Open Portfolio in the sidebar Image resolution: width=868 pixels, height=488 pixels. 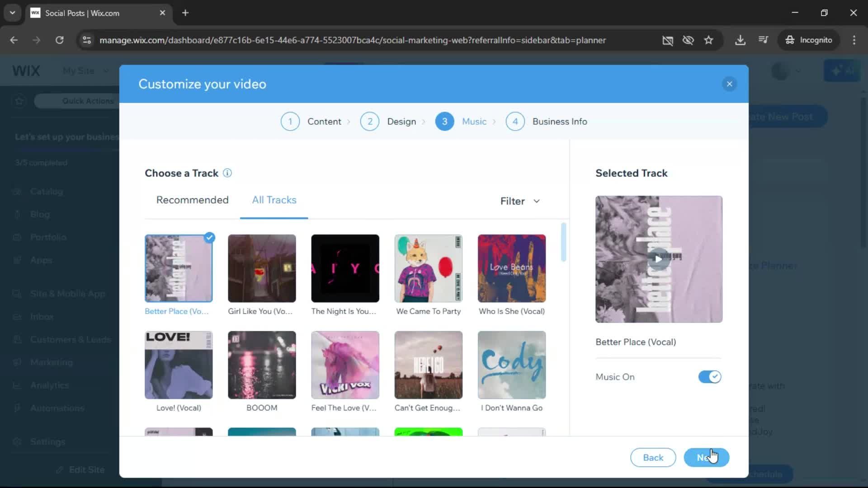(48, 237)
